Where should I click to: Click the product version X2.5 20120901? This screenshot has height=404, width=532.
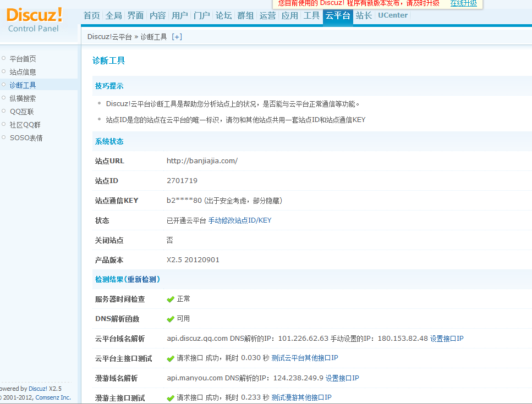[x=193, y=260]
